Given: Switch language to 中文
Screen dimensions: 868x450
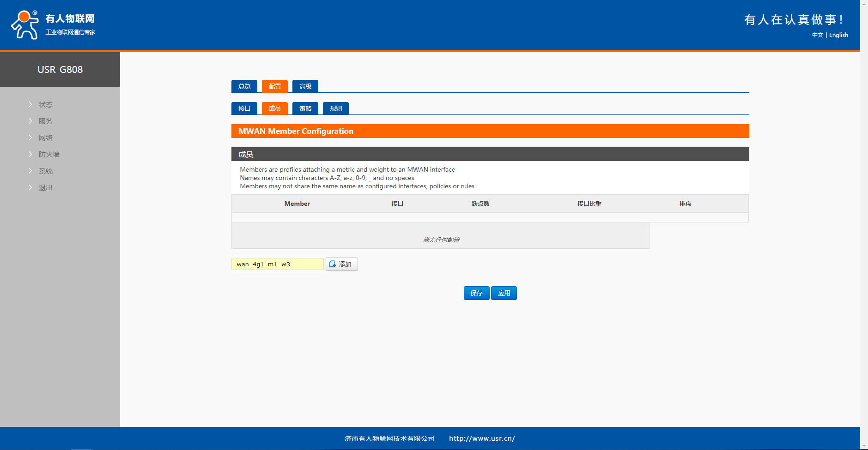Looking at the screenshot, I should pyautogui.click(x=817, y=35).
